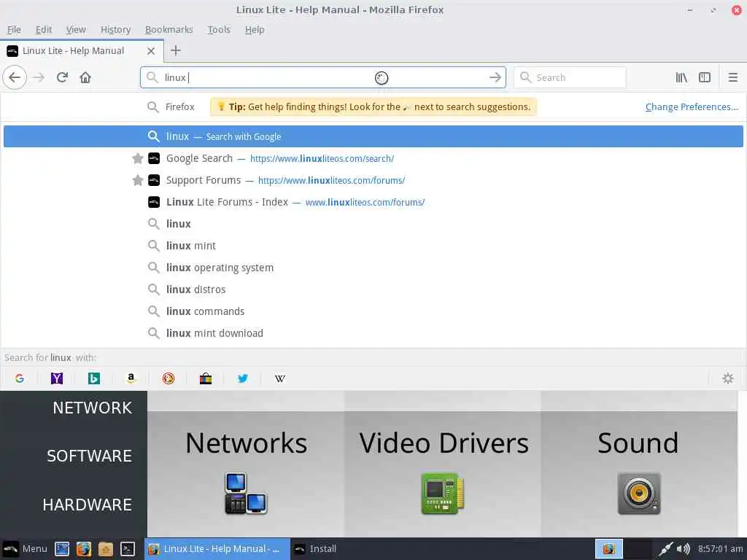Choose the plain 'linux' search suggestion
747x560 pixels.
[x=373, y=224]
